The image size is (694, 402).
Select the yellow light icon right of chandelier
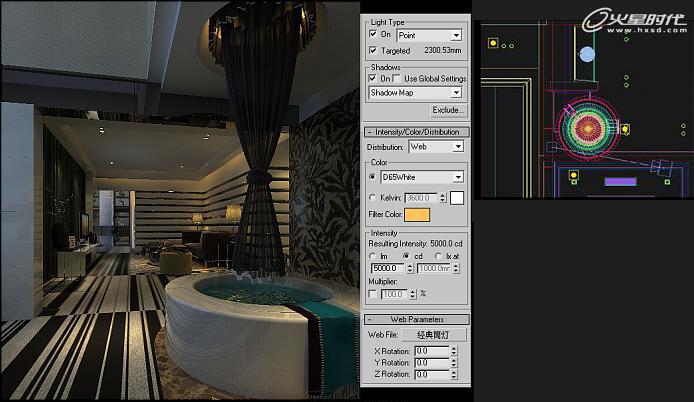625,129
